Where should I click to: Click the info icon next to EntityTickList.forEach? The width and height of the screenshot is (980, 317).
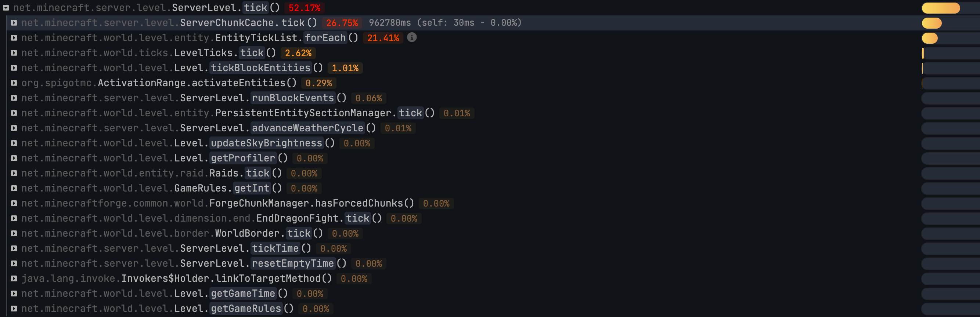point(412,37)
